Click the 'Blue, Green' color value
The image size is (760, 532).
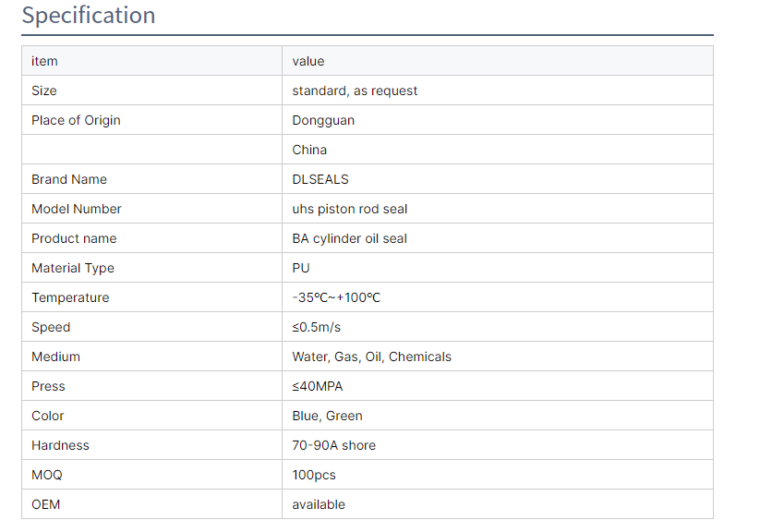tap(327, 416)
